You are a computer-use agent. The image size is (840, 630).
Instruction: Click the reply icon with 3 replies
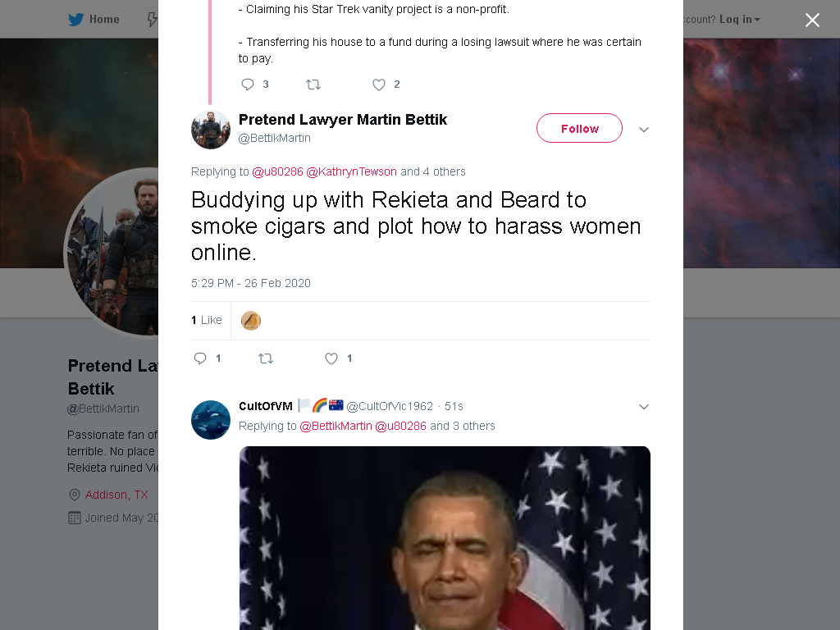click(x=248, y=84)
